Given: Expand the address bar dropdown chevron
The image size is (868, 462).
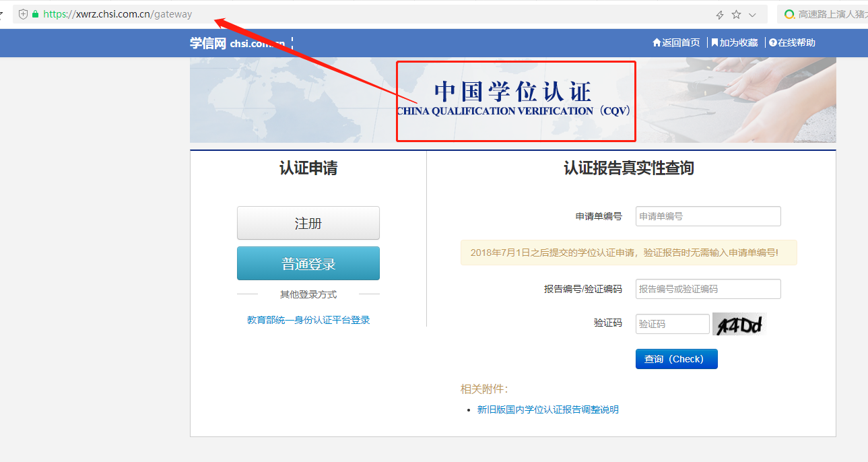Looking at the screenshot, I should [752, 15].
